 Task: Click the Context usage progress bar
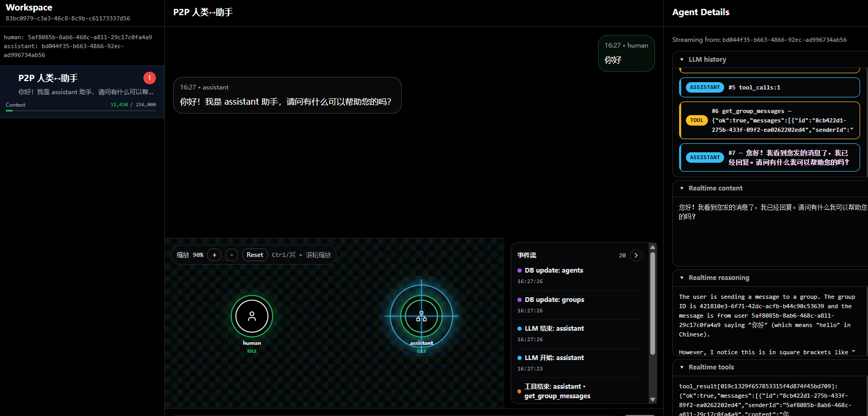click(81, 110)
